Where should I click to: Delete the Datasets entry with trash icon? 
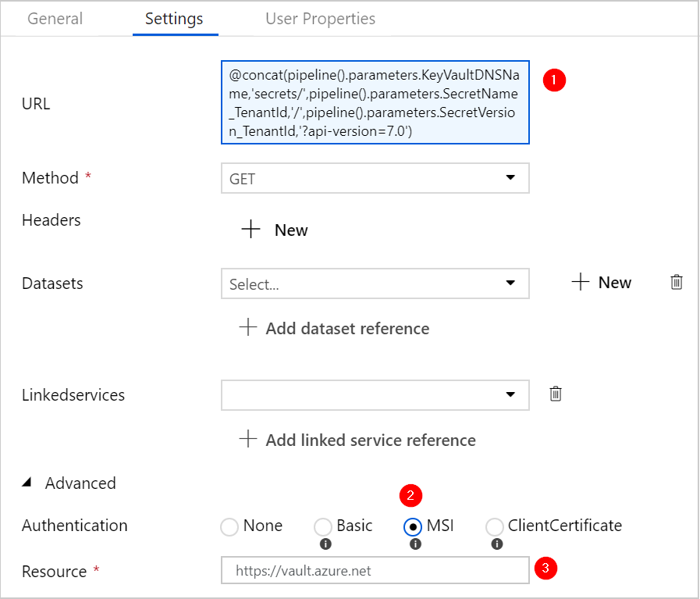pyautogui.click(x=677, y=282)
